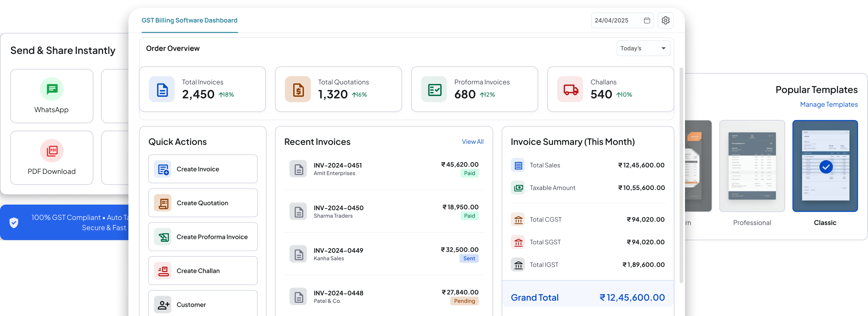Click the Total CGST bank icon
Viewport: 868px width, 316px height.
518,220
